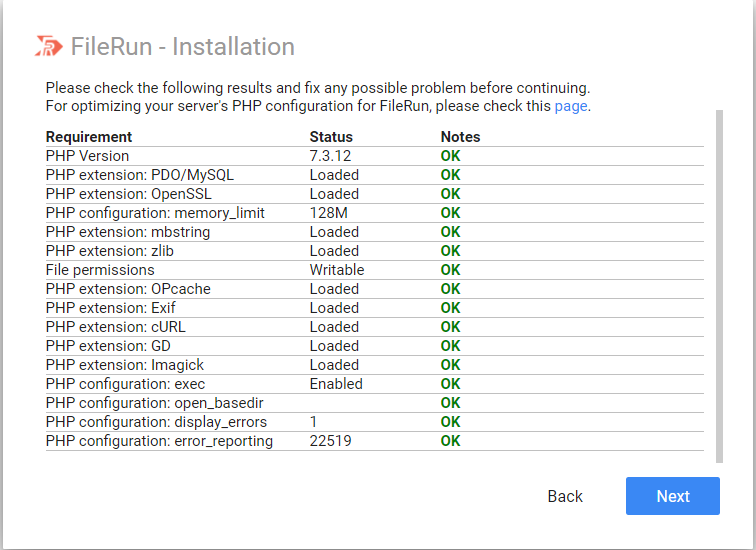Screen dimensions: 756x550
Task: Click the OK note for error_reporting
Action: pyautogui.click(x=450, y=441)
